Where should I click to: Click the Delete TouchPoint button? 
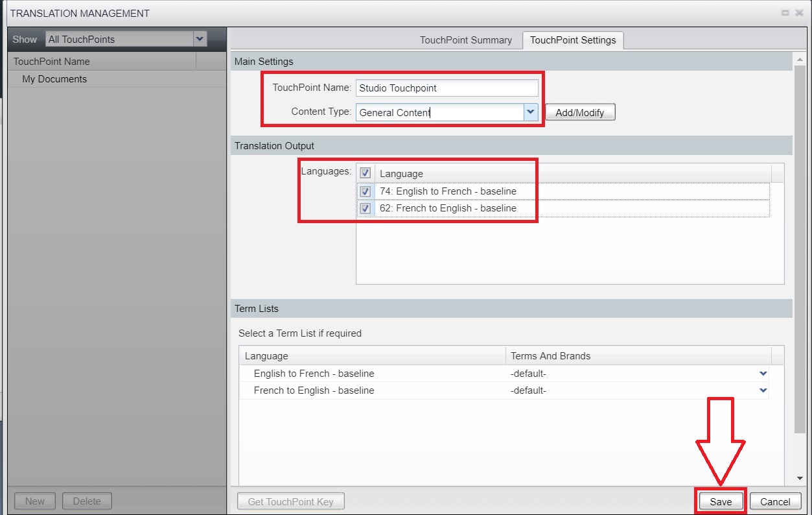pos(87,501)
